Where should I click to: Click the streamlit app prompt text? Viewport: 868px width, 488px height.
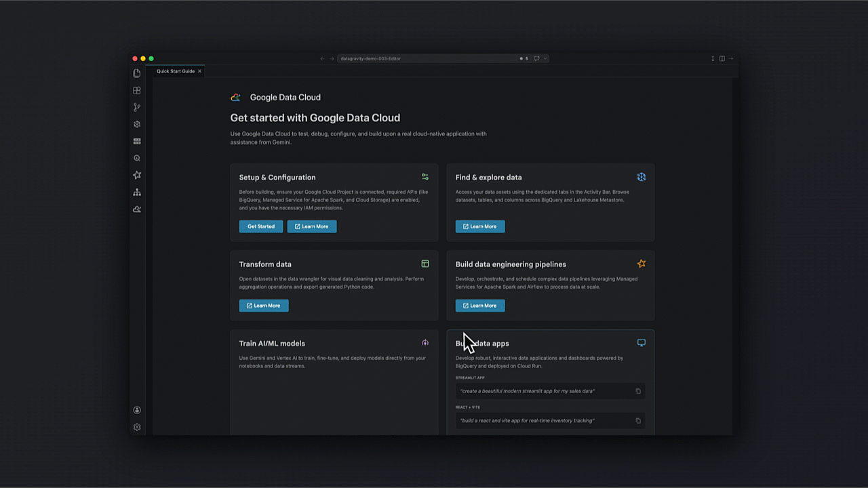pyautogui.click(x=528, y=391)
